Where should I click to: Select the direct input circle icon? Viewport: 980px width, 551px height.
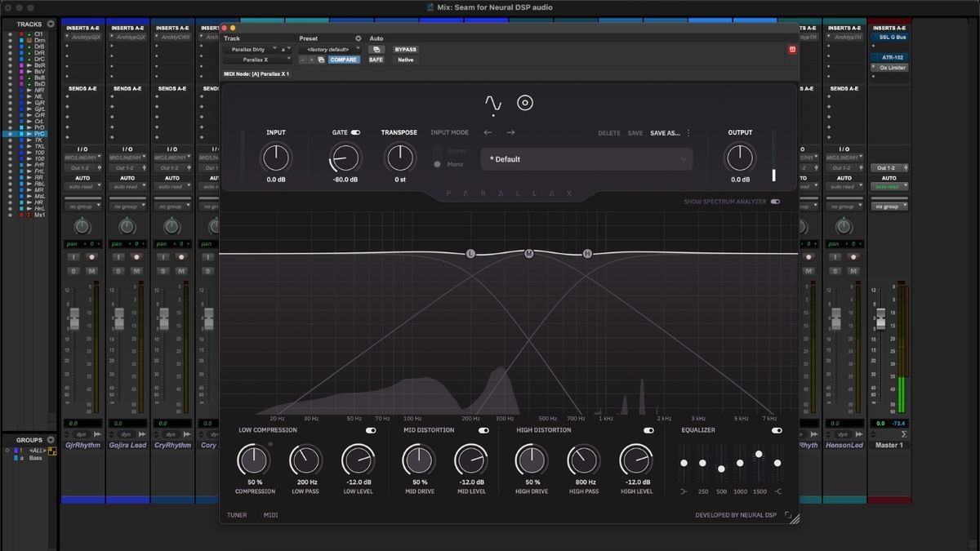[x=526, y=103]
